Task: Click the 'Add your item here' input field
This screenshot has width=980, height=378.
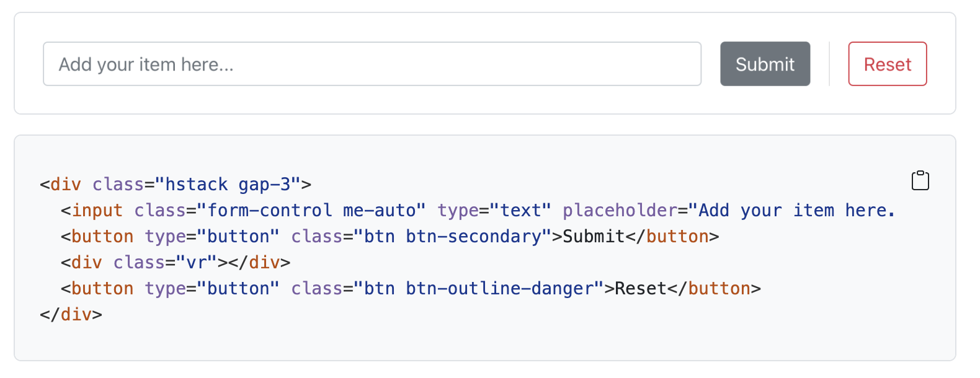Action: click(x=372, y=64)
